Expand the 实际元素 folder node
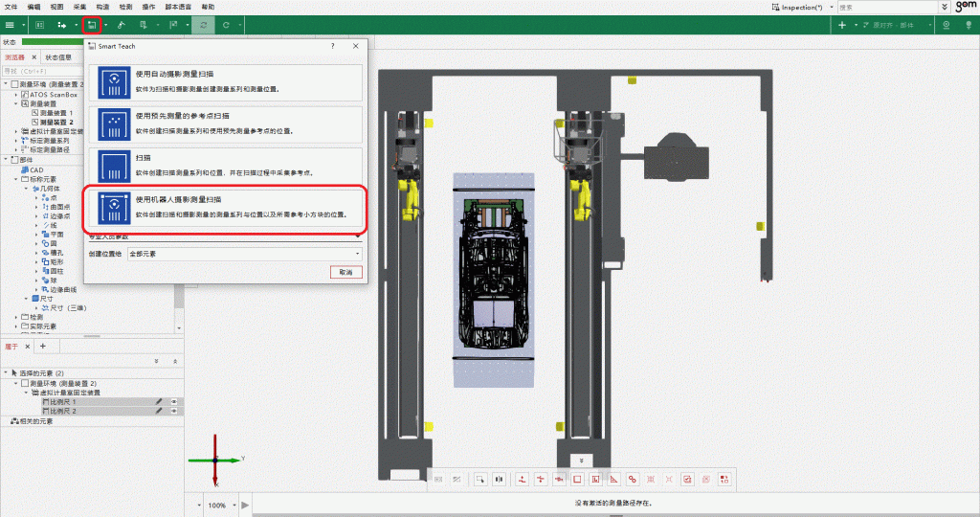 click(x=16, y=326)
